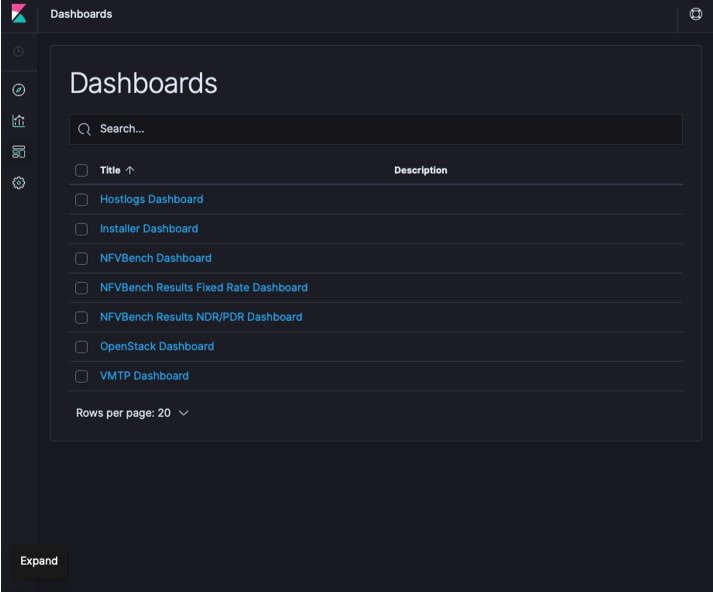Open the Recently viewed clock icon
713x592 pixels.
tap(18, 52)
